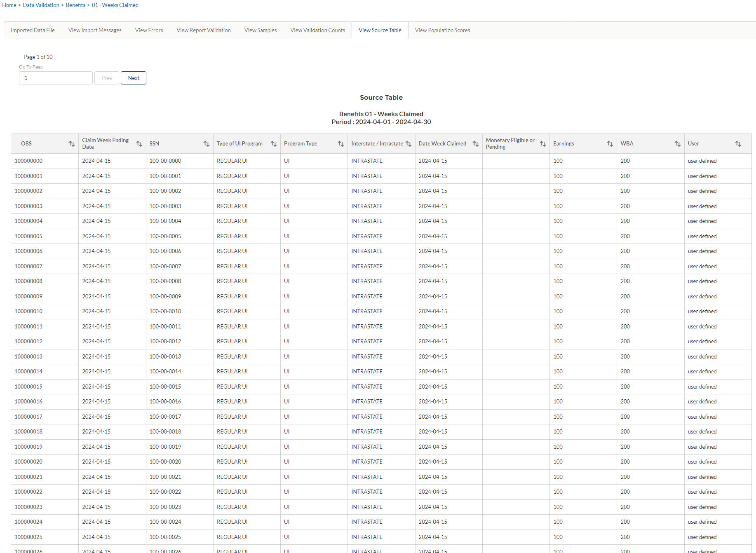The width and height of the screenshot is (756, 553).
Task: Sort by User column icon
Action: (738, 144)
